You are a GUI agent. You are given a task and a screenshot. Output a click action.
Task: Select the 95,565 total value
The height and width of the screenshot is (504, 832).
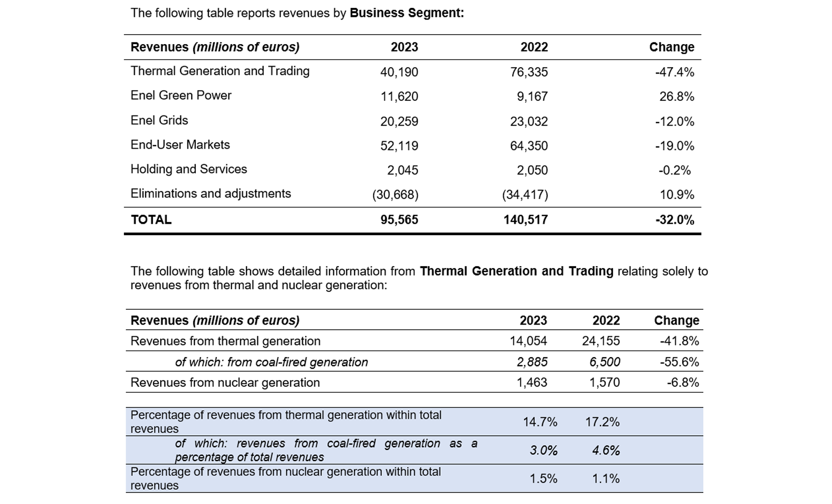click(x=399, y=219)
